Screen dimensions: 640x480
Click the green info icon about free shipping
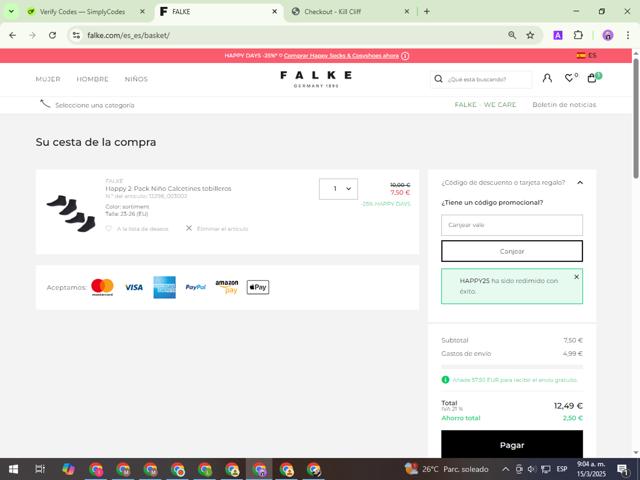(445, 380)
